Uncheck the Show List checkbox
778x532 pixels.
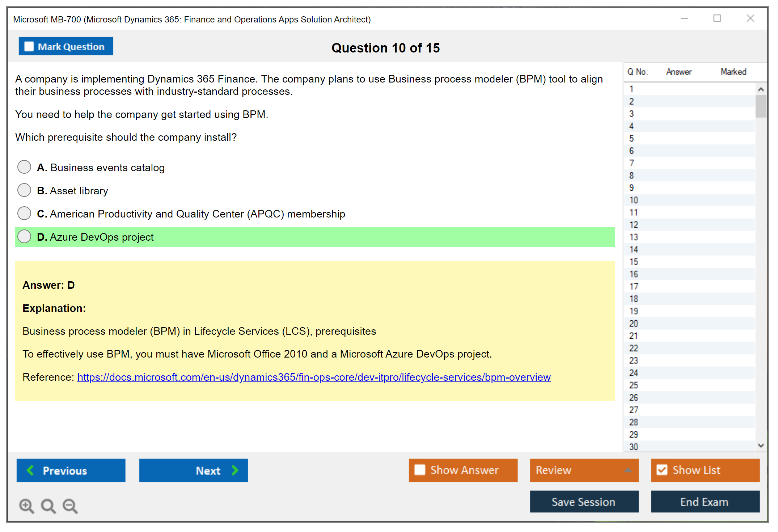pyautogui.click(x=662, y=470)
